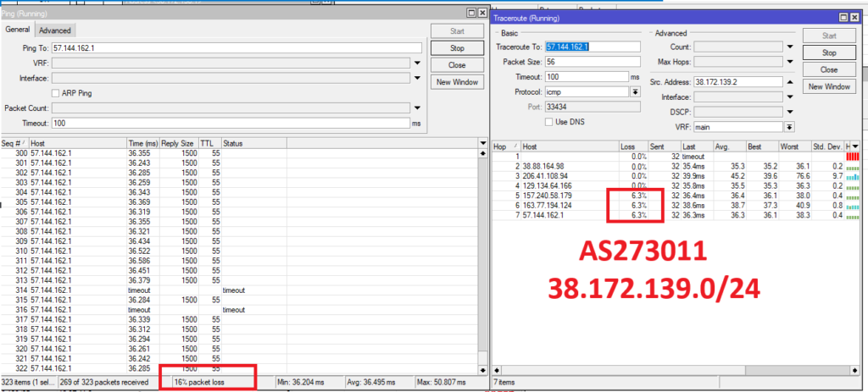868x392 pixels.
Task: Expand the Packet Count field in Ping
Action: [x=417, y=108]
